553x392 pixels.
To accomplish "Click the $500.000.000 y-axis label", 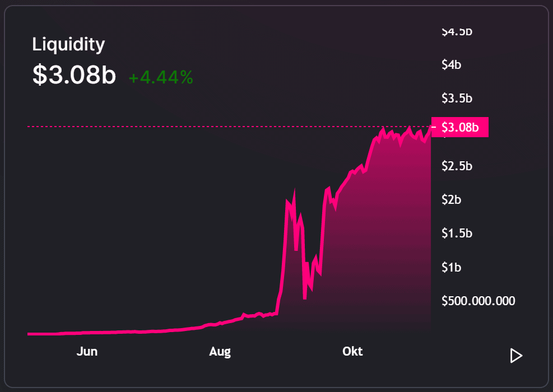I will [x=478, y=301].
